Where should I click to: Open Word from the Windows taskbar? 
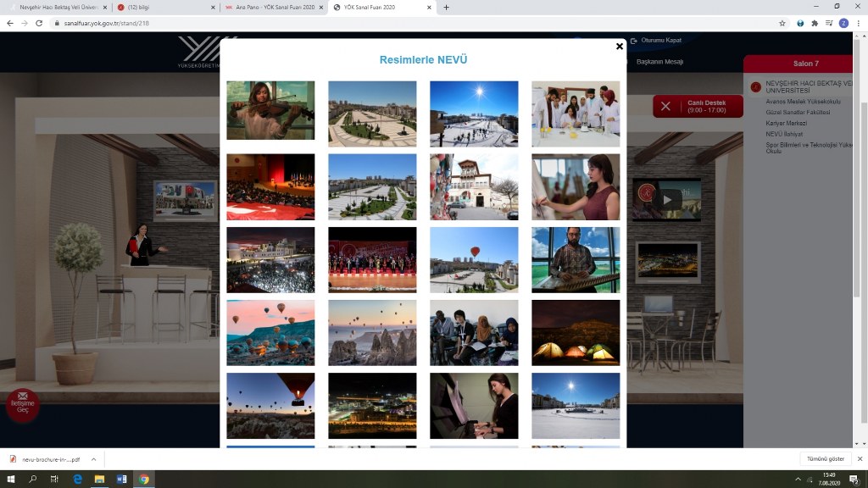click(x=121, y=480)
